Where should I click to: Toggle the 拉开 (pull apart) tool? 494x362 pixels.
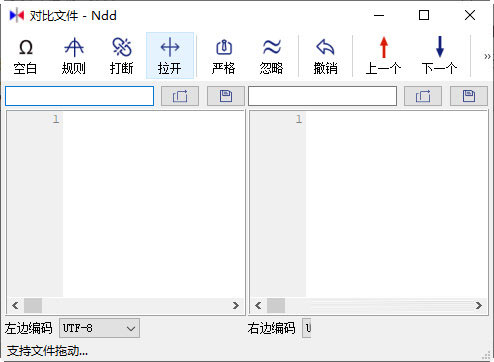170,56
